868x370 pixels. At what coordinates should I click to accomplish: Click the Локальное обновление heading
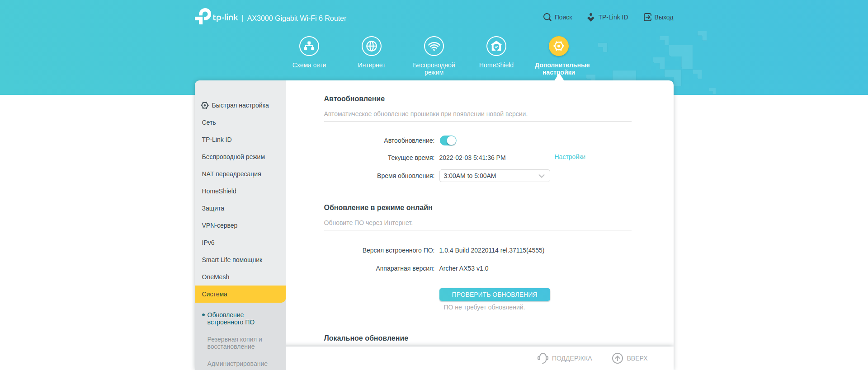point(366,338)
